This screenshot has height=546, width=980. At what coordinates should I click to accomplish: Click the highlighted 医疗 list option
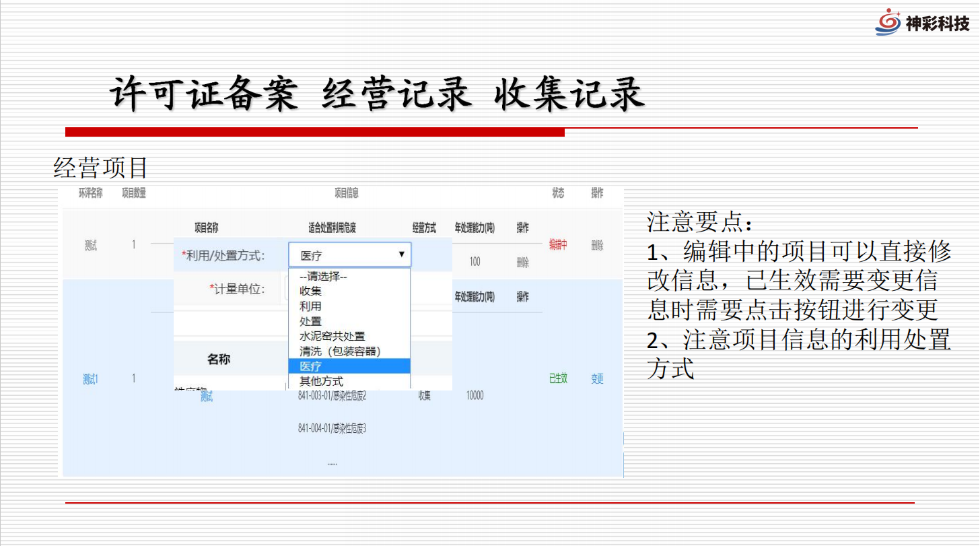click(x=310, y=366)
